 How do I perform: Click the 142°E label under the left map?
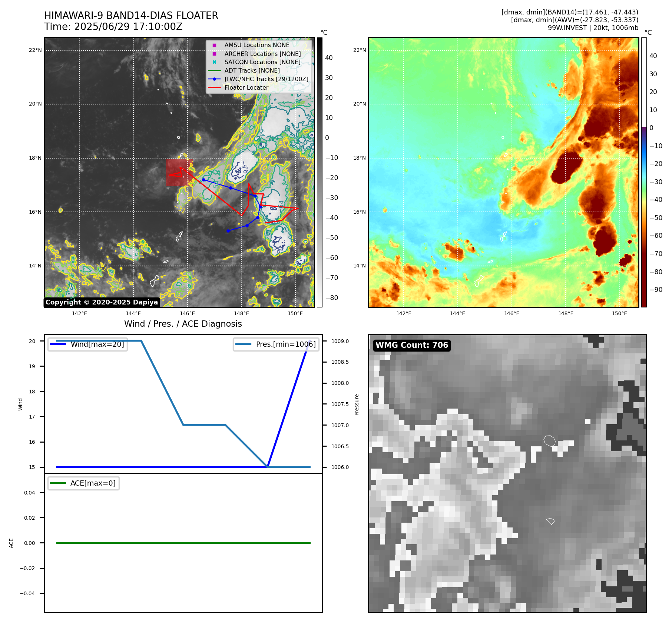pyautogui.click(x=80, y=313)
